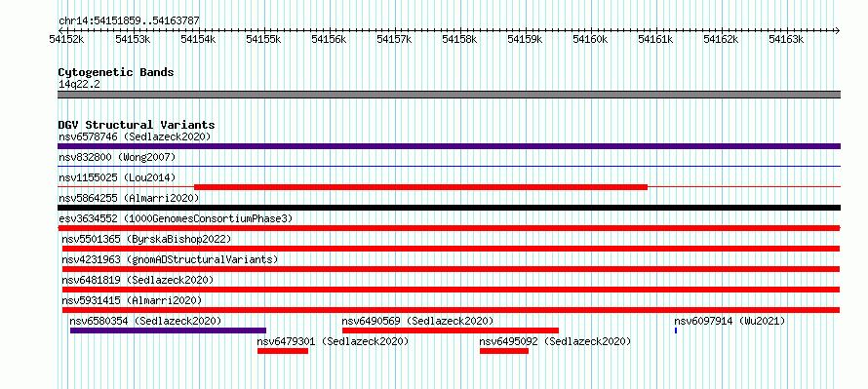Screen dimensions: 868x389
Task: Click the purple nsv6580354 variant bar
Action: point(169,331)
